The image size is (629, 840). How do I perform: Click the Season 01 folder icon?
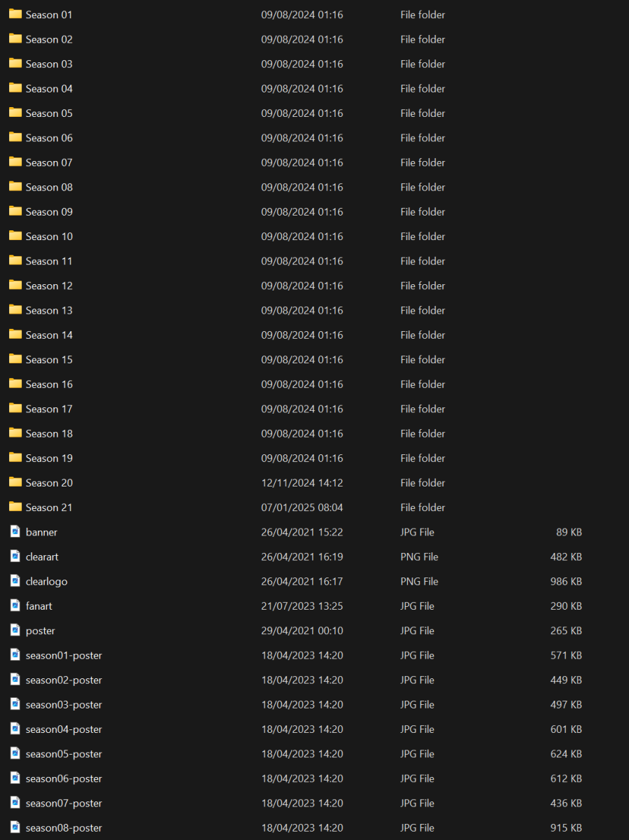(x=15, y=14)
